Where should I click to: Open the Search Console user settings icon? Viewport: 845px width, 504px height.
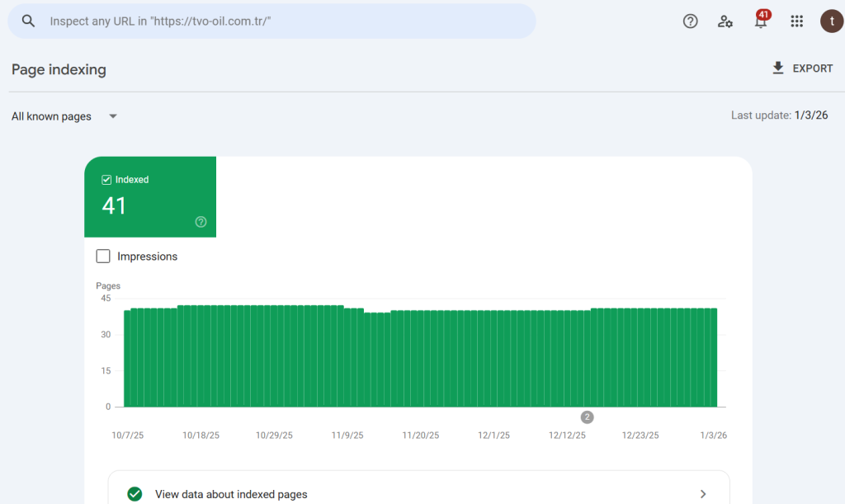tap(725, 21)
